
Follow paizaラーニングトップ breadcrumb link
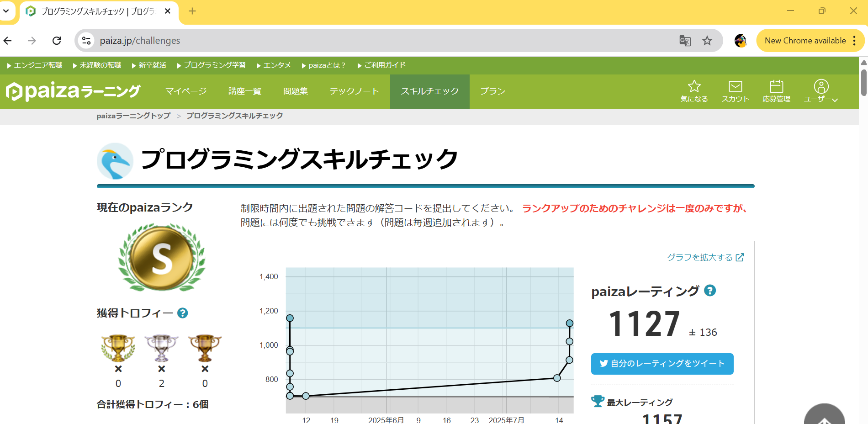(x=133, y=116)
